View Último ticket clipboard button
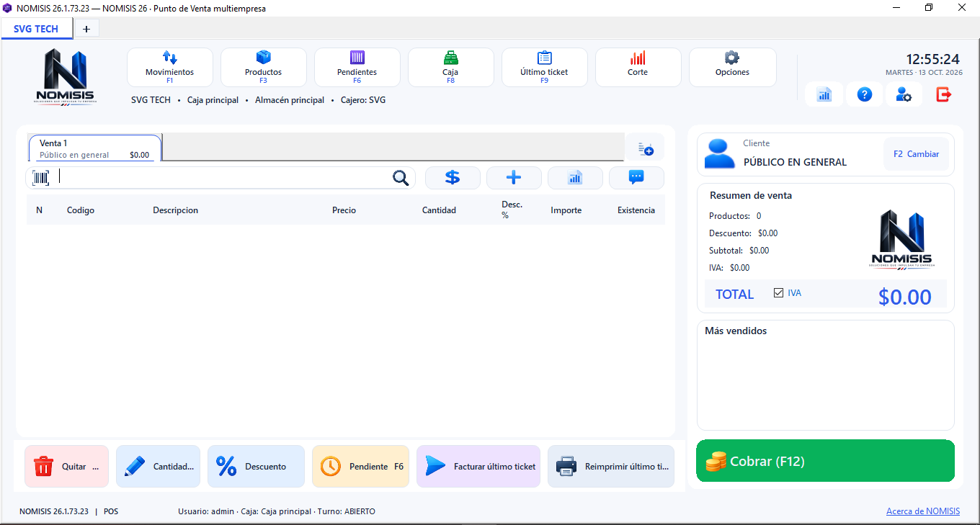 pyautogui.click(x=545, y=67)
